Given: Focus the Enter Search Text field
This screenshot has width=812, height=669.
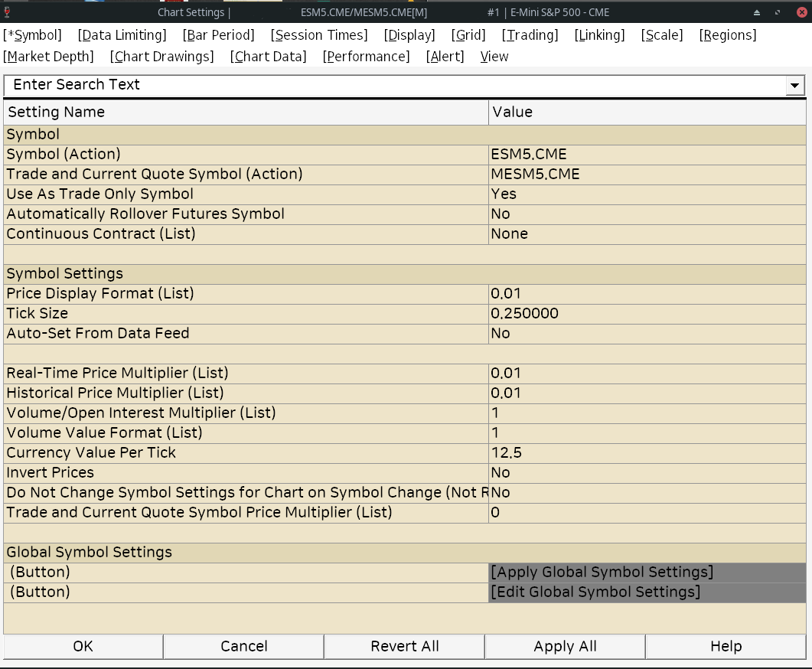Looking at the screenshot, I should [x=393, y=85].
